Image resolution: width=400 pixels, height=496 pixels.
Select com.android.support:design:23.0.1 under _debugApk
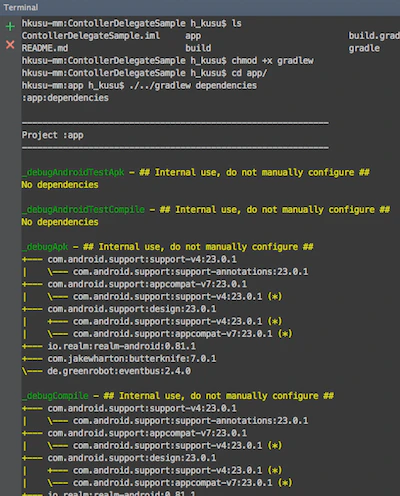[132, 309]
